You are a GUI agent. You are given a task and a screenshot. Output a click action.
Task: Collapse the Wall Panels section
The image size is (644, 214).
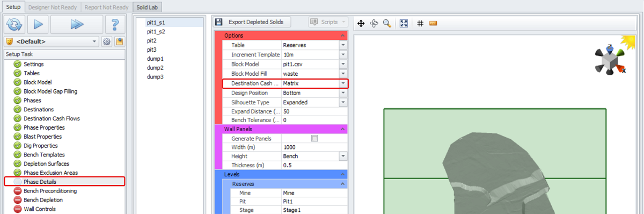(x=342, y=129)
